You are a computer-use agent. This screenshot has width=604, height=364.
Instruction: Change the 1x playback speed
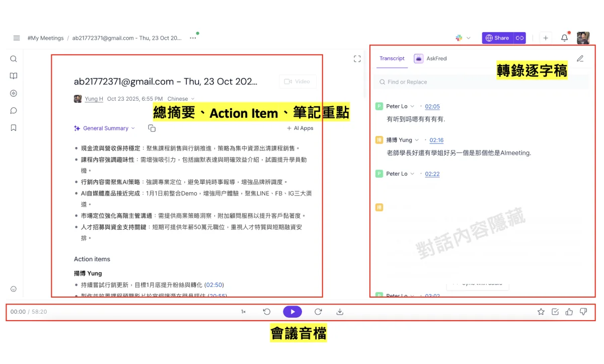pos(243,312)
